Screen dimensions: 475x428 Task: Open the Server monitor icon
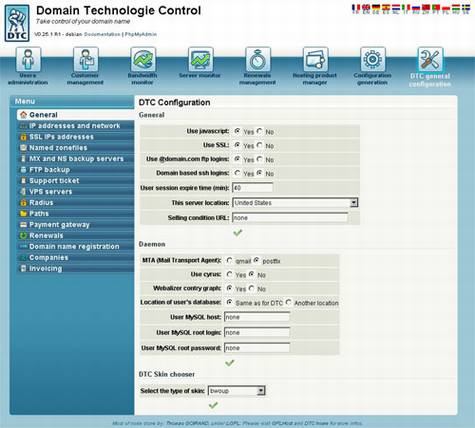pos(200,59)
